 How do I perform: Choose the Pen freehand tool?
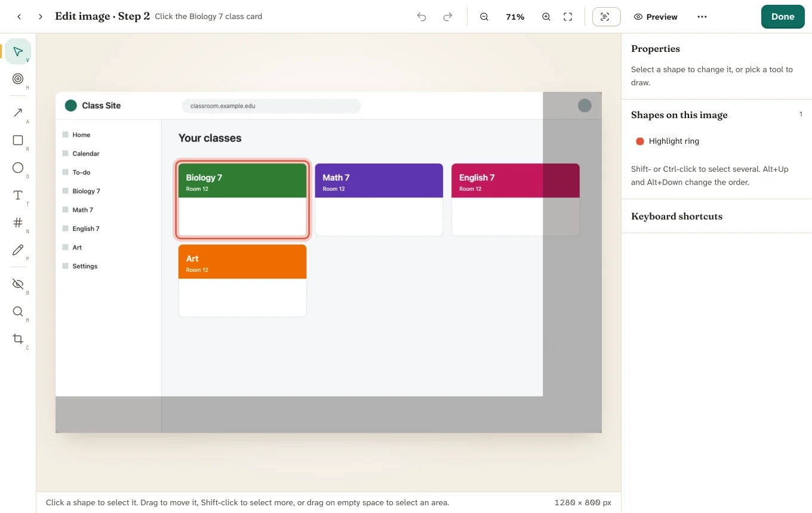coord(18,250)
